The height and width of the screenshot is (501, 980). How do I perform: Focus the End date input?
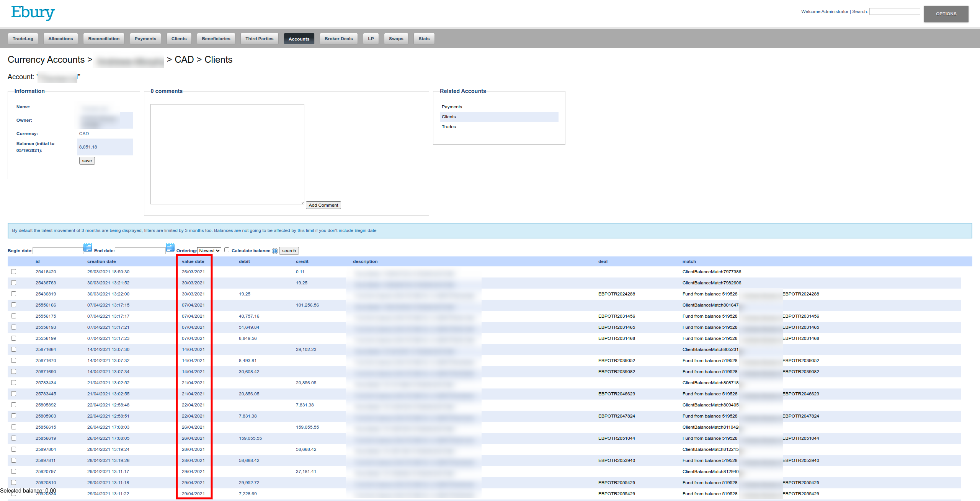coord(140,251)
